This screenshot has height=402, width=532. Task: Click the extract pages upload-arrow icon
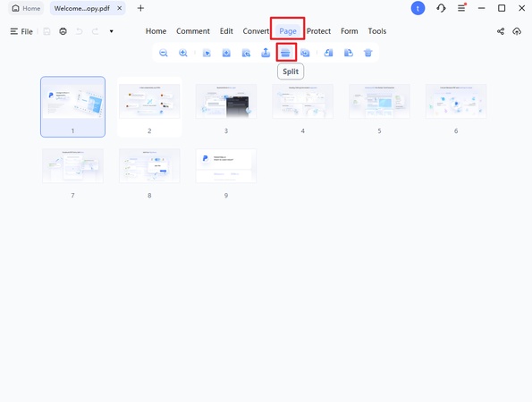[x=266, y=53]
